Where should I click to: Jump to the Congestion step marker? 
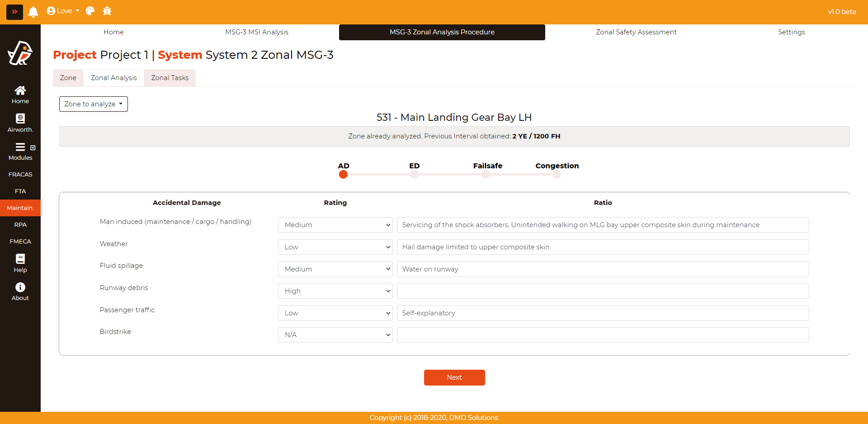click(557, 174)
